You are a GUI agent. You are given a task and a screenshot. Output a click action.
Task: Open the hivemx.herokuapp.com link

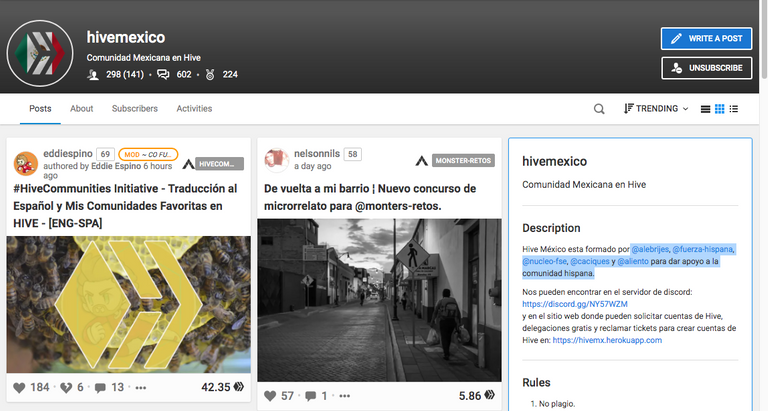coord(607,340)
